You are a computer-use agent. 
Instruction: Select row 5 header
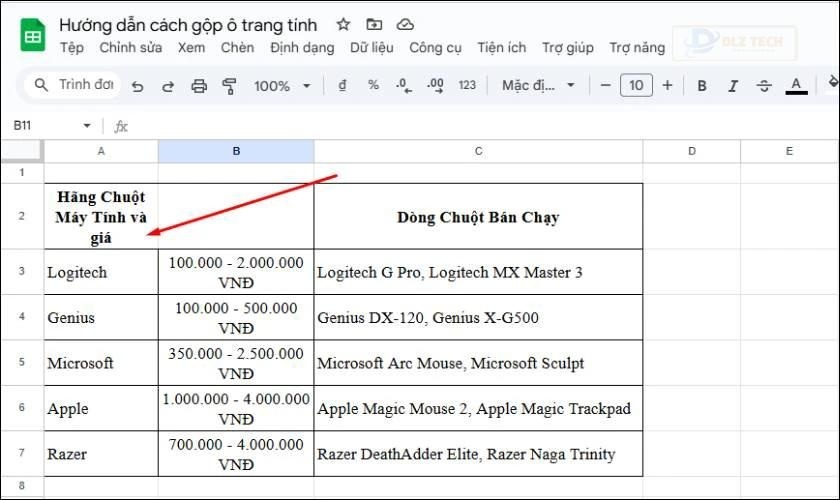coord(21,362)
